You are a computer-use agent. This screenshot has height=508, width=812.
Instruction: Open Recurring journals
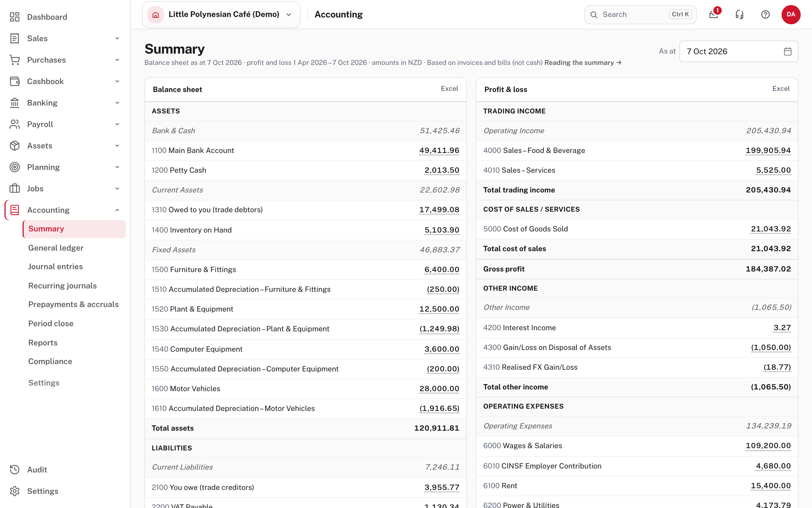pos(62,286)
